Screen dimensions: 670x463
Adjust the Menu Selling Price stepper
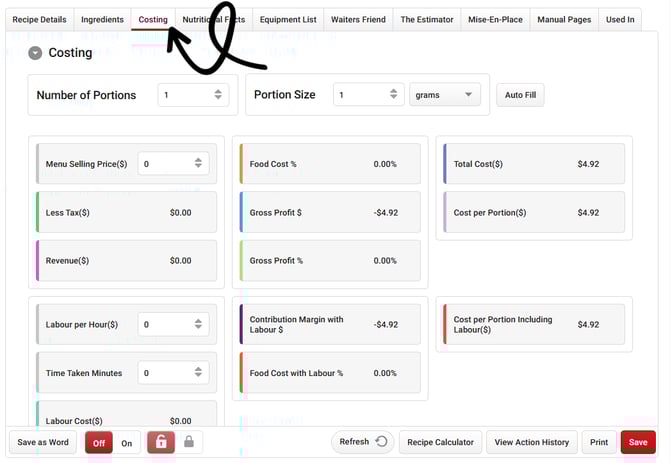pyautogui.click(x=198, y=164)
